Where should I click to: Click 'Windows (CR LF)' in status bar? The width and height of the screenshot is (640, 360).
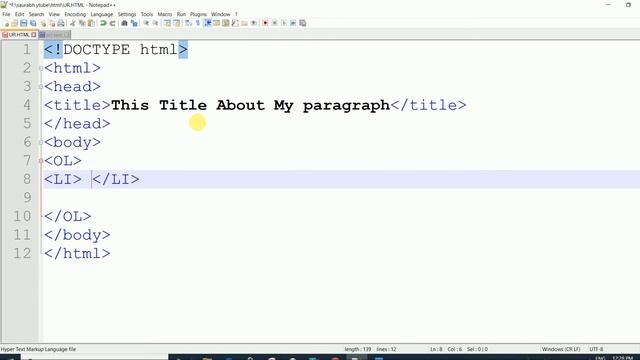(561, 349)
